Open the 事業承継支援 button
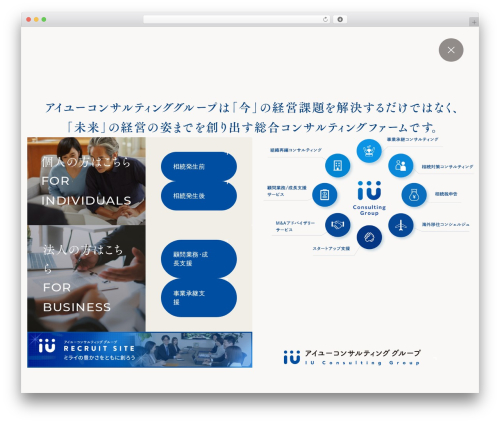This screenshot has height=423, width=500. click(199, 298)
